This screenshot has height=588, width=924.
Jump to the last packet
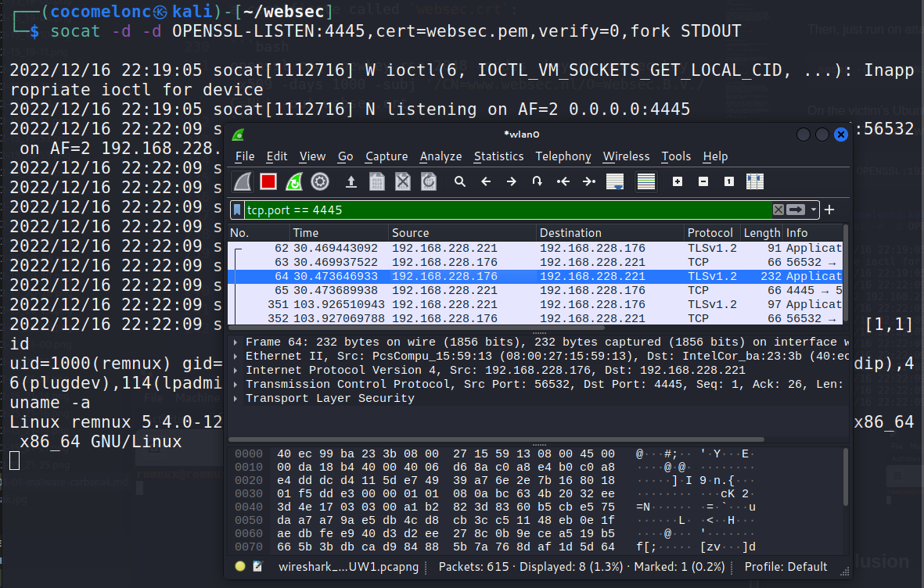(x=589, y=181)
